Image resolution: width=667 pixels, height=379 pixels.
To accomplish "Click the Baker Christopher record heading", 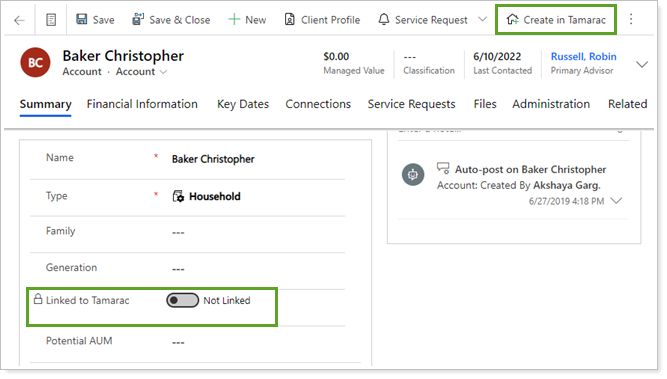I will [x=123, y=56].
